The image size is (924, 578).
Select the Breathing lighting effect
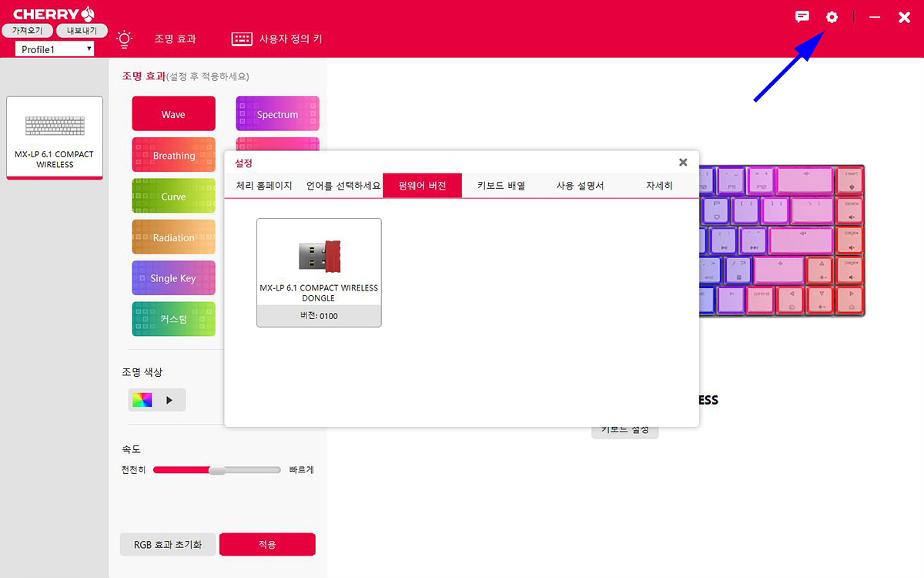click(x=173, y=155)
